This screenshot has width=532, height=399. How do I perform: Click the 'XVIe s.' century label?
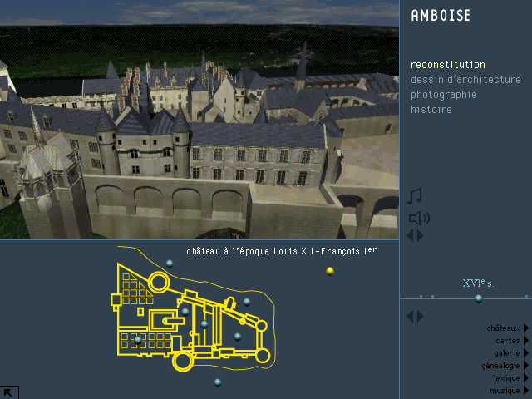click(x=479, y=283)
